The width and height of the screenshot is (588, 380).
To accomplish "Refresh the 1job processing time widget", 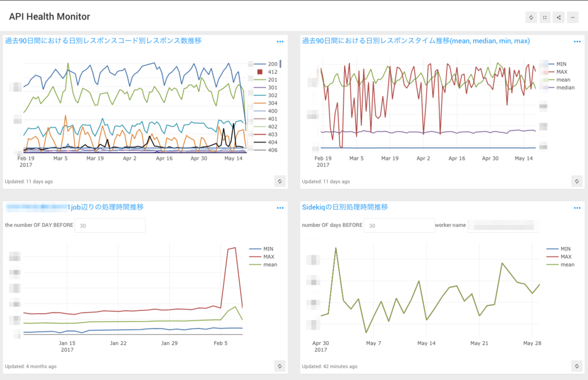I will (280, 366).
